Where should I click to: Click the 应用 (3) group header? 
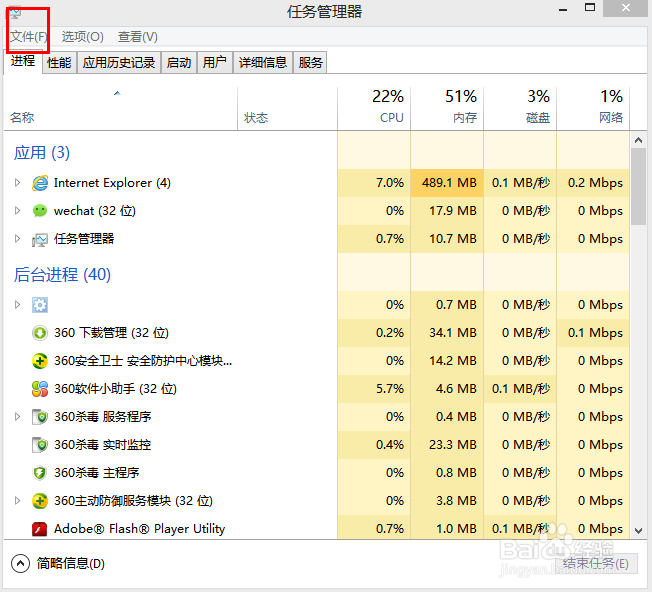pos(42,153)
